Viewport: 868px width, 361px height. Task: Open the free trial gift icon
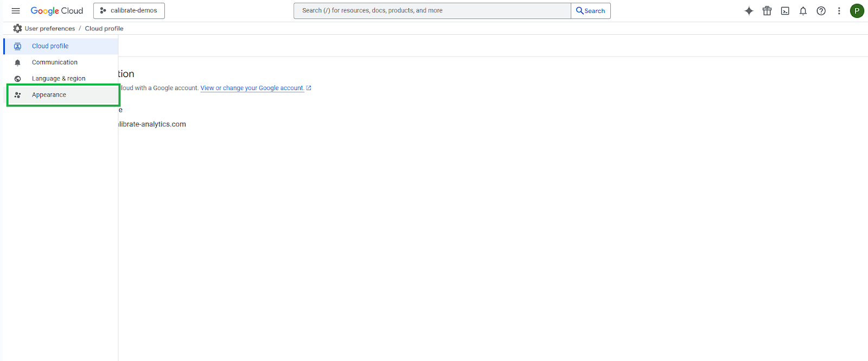(767, 11)
